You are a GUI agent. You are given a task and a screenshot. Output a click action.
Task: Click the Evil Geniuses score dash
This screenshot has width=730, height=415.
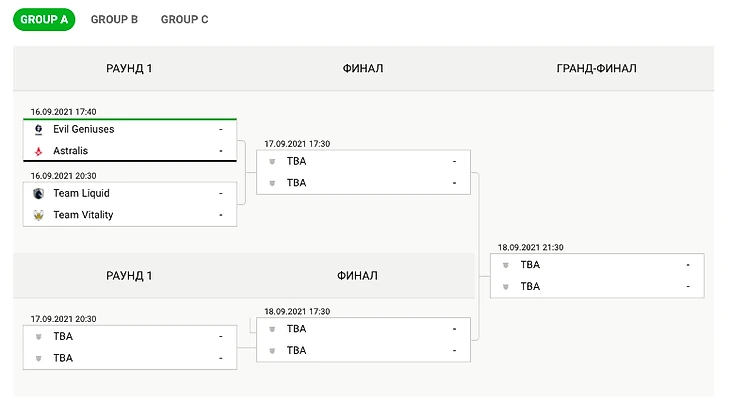pyautogui.click(x=220, y=130)
